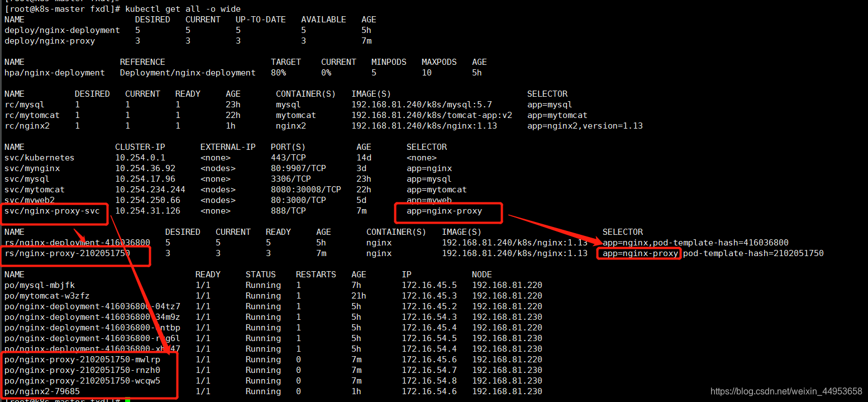
Task: Select 'rs/nginx-proxy-2102051750' replica set name
Action: 67,253
